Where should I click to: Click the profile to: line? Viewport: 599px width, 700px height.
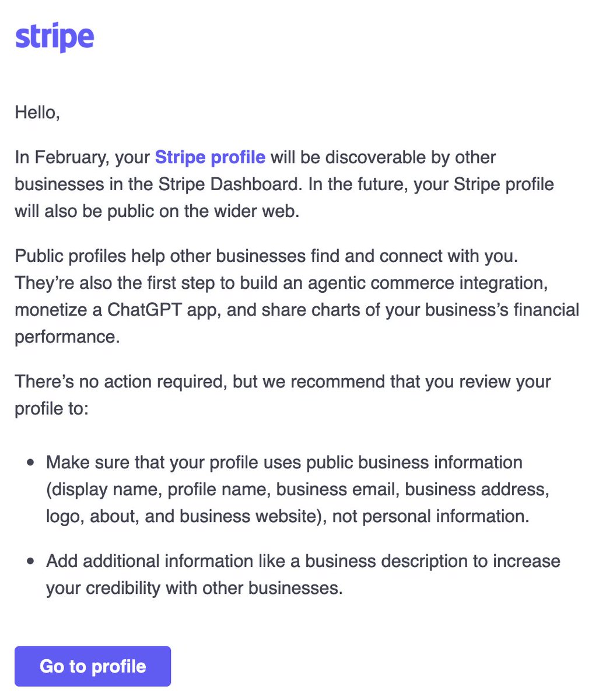pos(51,409)
